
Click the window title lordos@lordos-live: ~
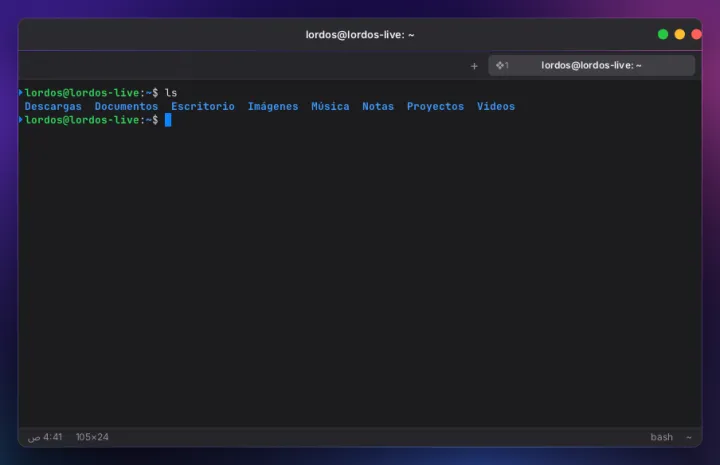pos(360,35)
